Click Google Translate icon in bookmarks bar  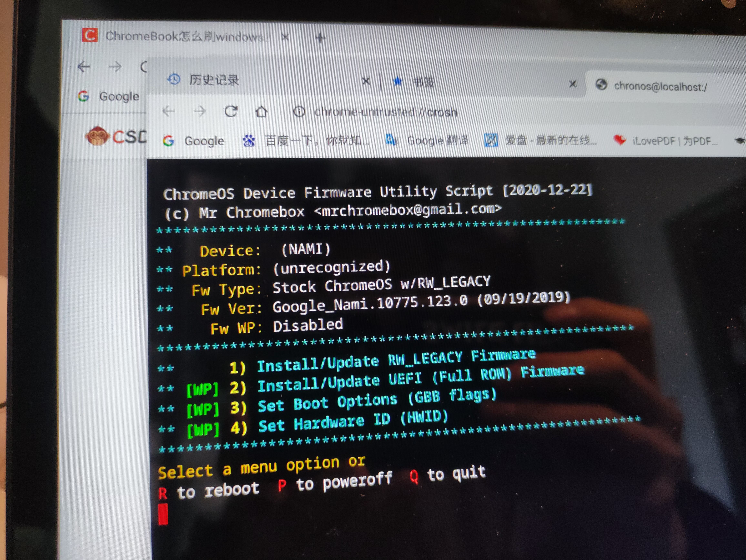pyautogui.click(x=392, y=140)
